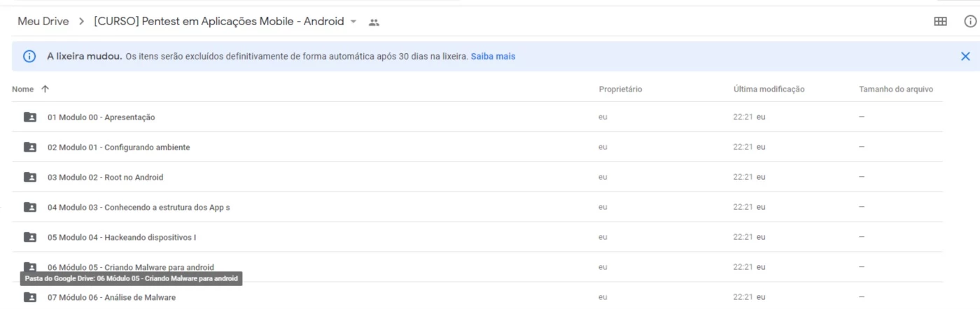Switch to grid layout view icon
The height and width of the screenshot is (309, 980).
tap(941, 22)
